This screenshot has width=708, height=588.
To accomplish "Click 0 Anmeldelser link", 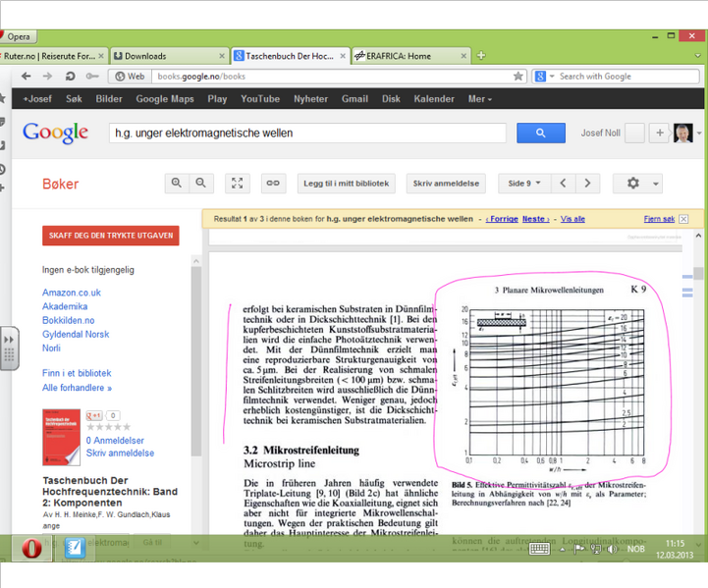I will click(x=115, y=441).
